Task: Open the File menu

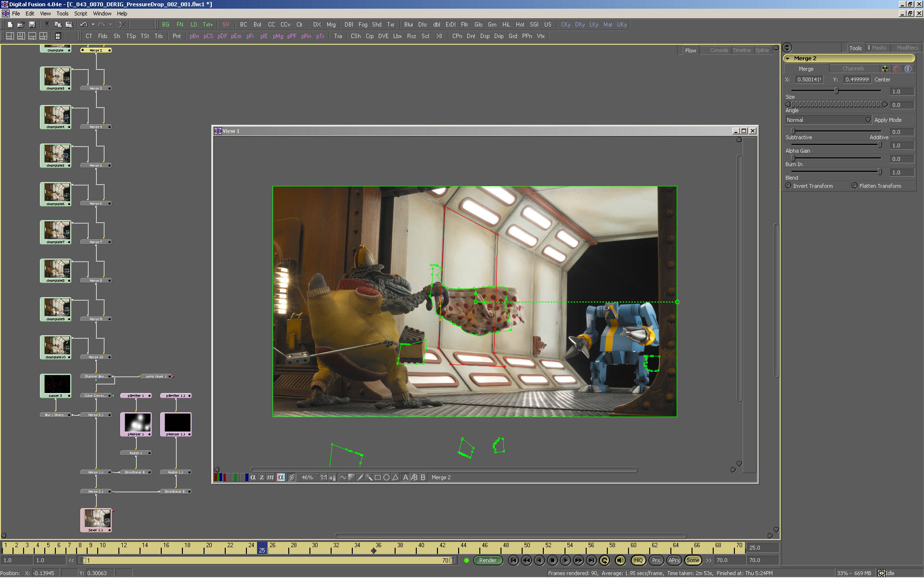Action: pyautogui.click(x=16, y=13)
